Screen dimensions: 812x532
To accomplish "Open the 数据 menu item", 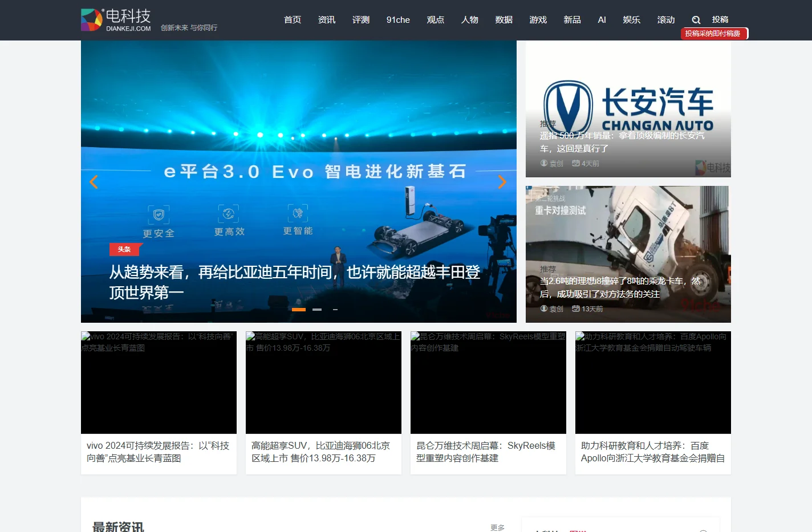I will tap(504, 20).
